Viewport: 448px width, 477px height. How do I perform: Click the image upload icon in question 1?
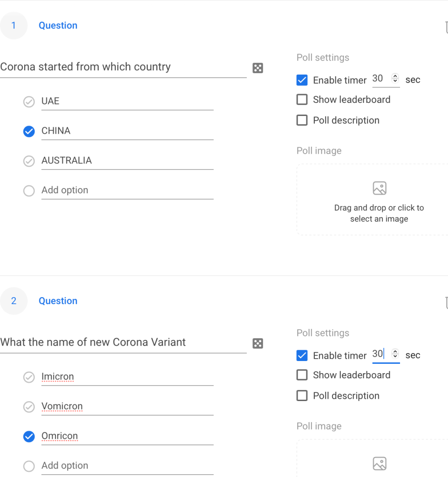click(380, 188)
